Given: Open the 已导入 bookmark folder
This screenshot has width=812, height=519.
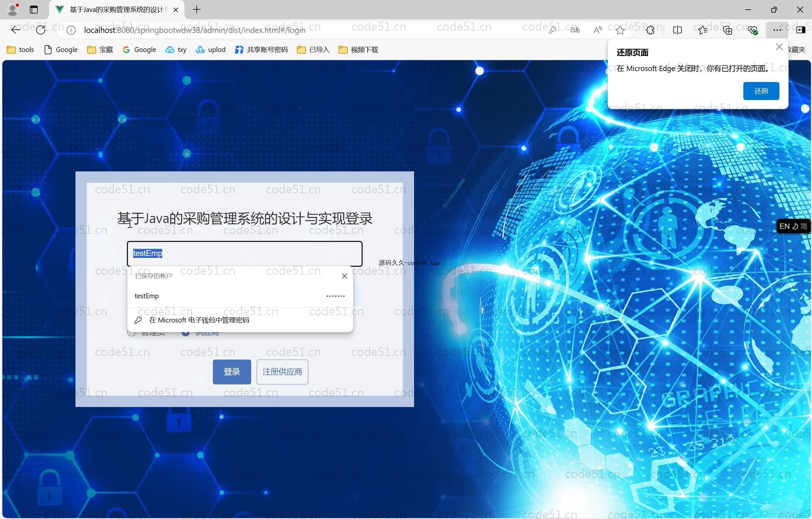Looking at the screenshot, I should (313, 50).
